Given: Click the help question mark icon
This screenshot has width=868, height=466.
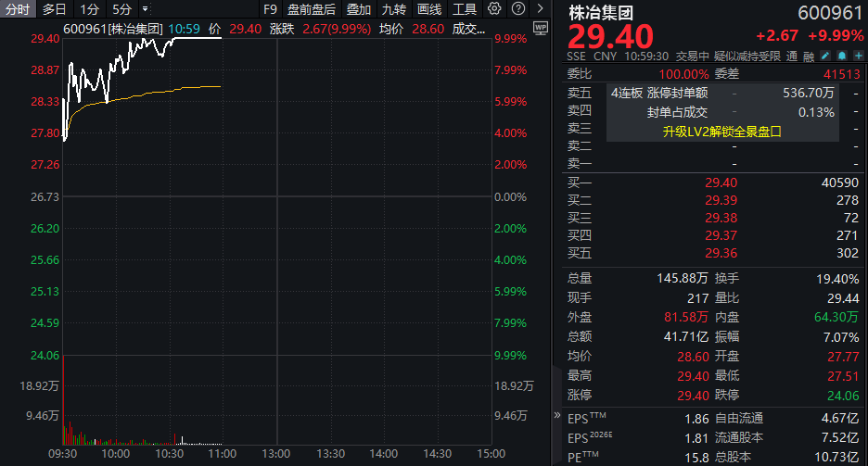Looking at the screenshot, I should [518, 9].
